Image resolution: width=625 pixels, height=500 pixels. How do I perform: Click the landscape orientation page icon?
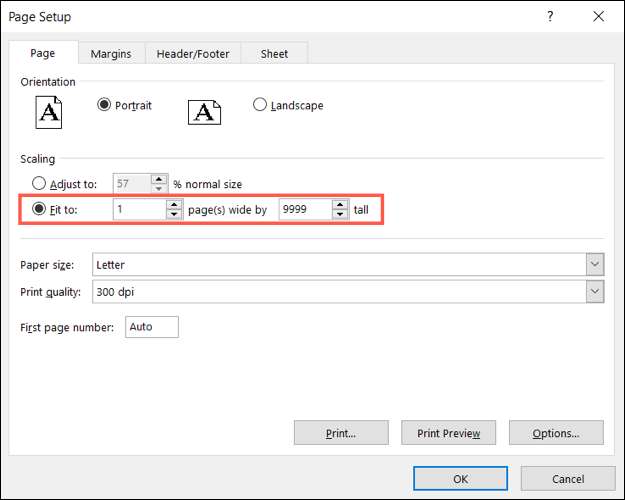[204, 110]
